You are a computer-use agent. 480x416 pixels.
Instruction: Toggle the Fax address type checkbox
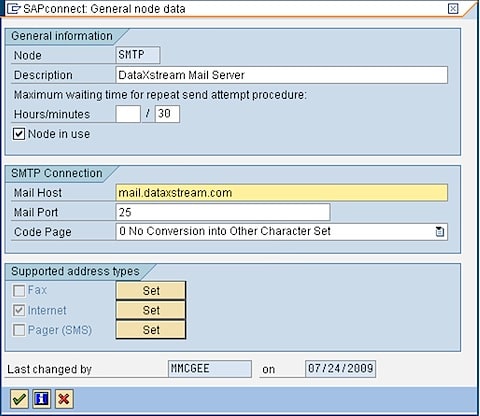click(x=19, y=291)
